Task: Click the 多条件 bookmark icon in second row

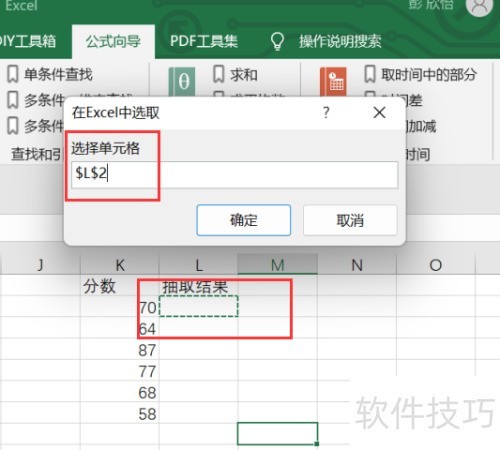Action: (13, 100)
